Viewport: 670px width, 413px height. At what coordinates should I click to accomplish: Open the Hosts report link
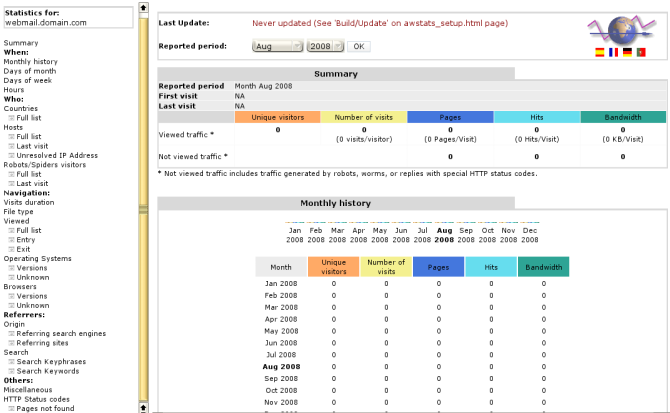point(13,127)
